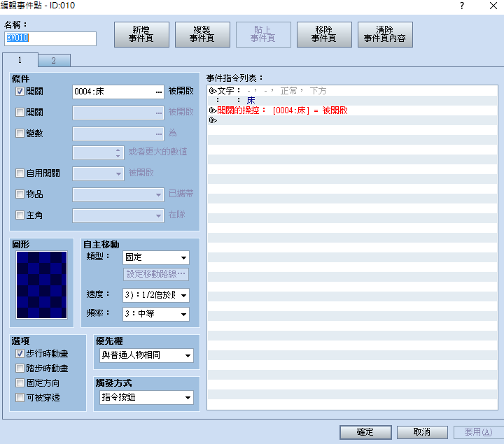The height and width of the screenshot is (444, 504).
Task: Open the 物品 item dropdown
Action: [118, 194]
